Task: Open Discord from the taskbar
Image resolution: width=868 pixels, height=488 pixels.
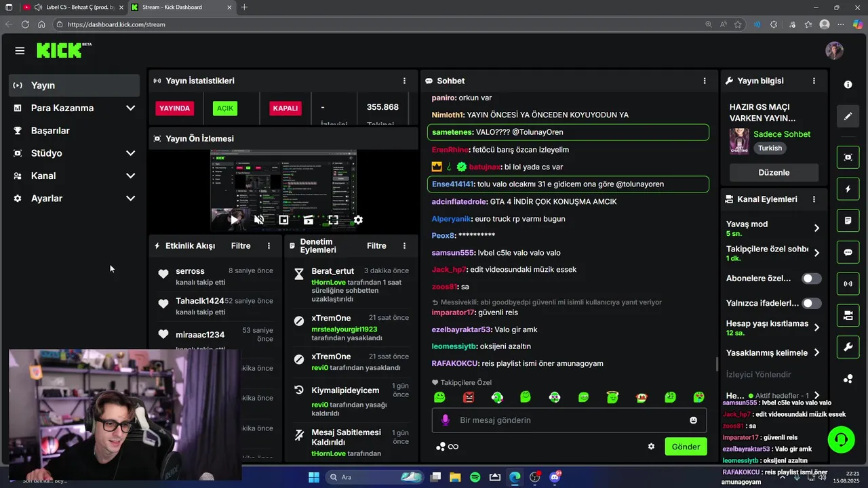Action: click(555, 477)
